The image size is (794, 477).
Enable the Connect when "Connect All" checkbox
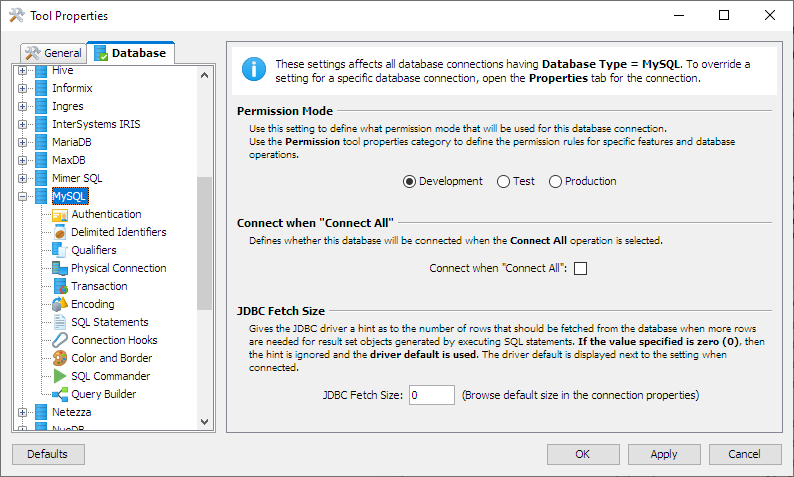pos(580,268)
